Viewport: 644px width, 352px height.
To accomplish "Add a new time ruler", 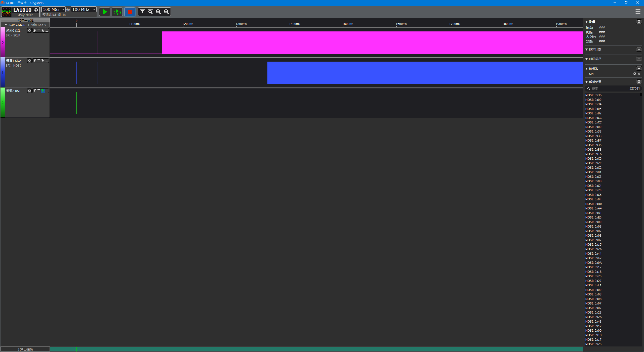I will pos(639,59).
